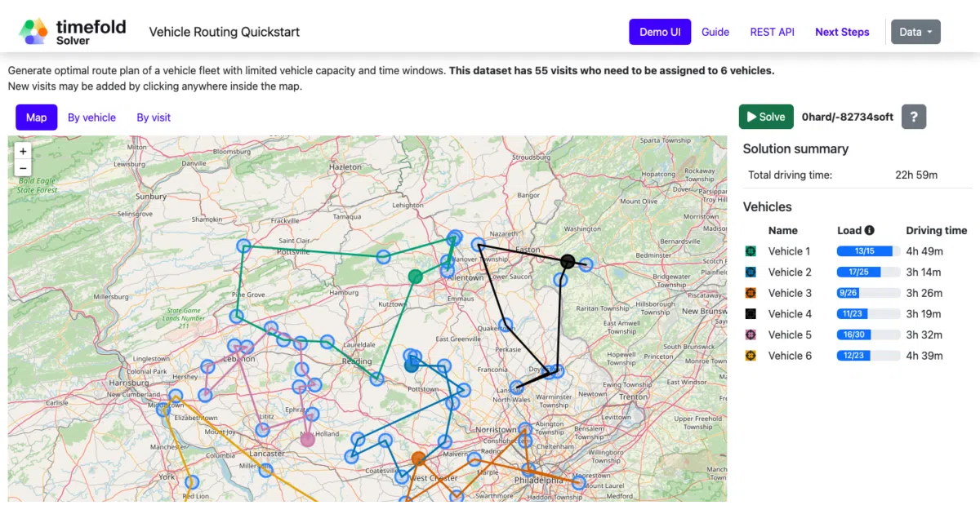Screen dimensions: 980x514
Task: Click the Vehicle 5 name
Action: pyautogui.click(x=790, y=335)
